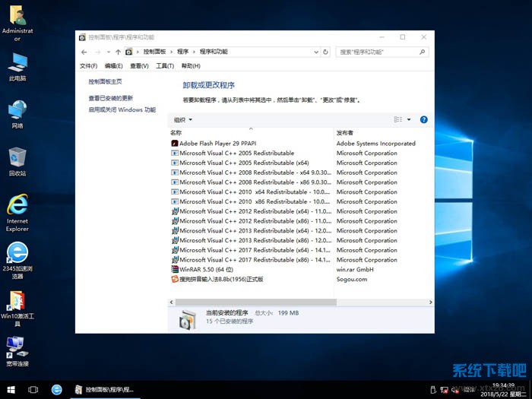This screenshot has height=399, width=532.
Task: Open the address bar history dropdown
Action: point(316,52)
